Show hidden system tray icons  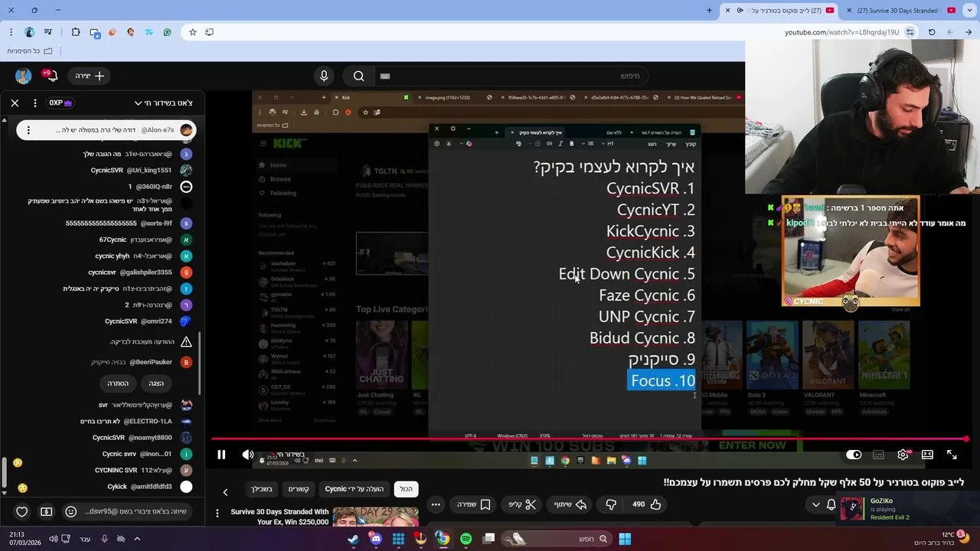(x=137, y=539)
